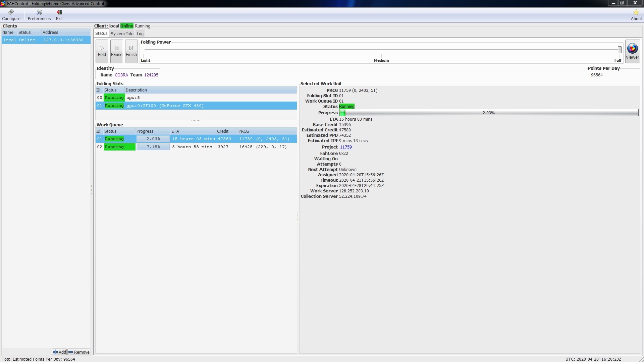The image size is (644, 362).
Task: Switch to the Status tab
Action: pyautogui.click(x=101, y=34)
